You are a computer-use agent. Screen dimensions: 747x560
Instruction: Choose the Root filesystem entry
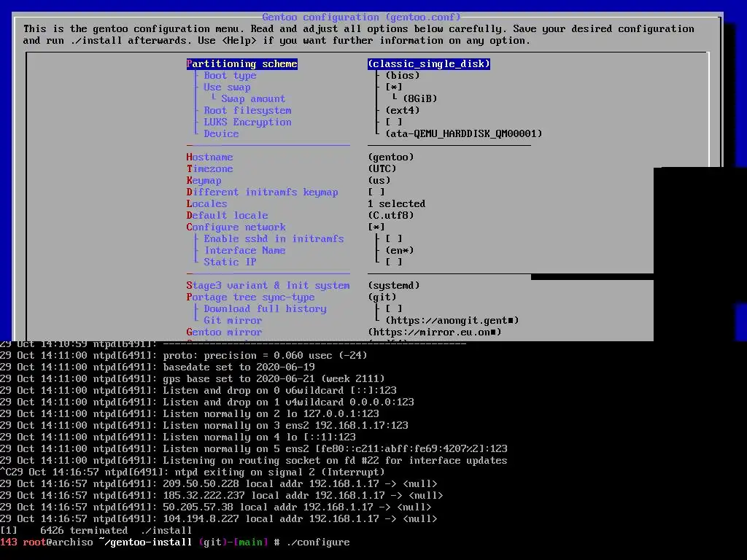248,111
